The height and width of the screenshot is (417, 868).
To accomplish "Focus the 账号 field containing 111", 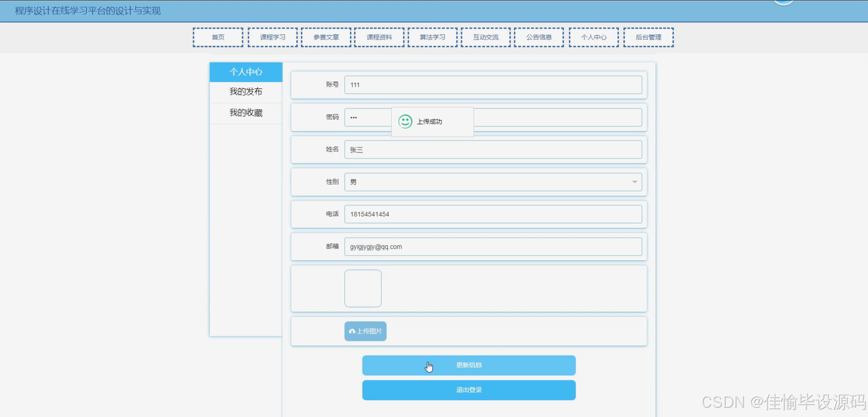I will 493,85.
